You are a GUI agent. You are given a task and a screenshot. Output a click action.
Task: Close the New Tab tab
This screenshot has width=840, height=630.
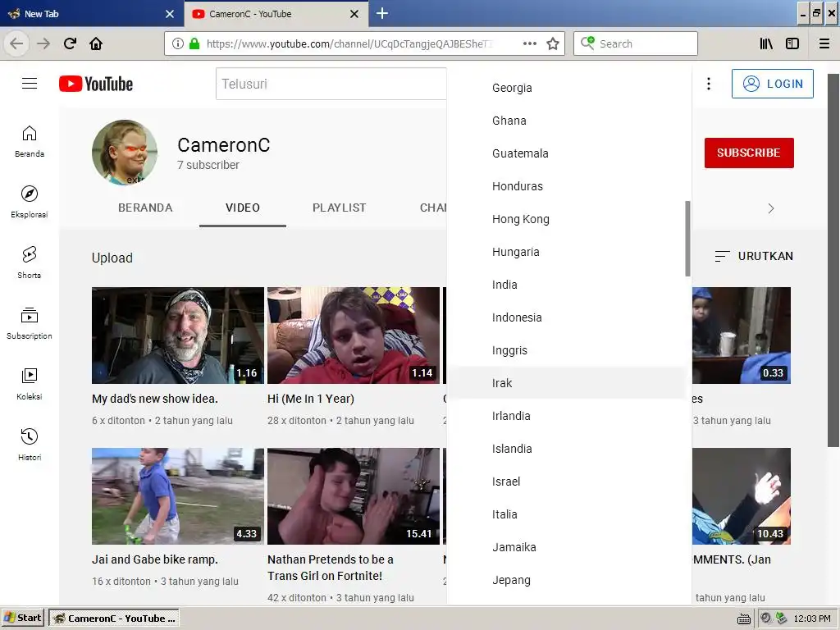click(x=170, y=14)
